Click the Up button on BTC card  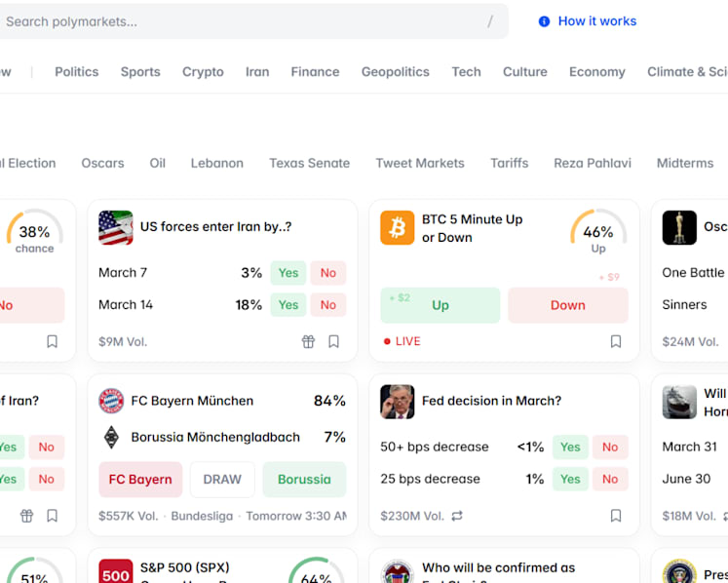[441, 305]
